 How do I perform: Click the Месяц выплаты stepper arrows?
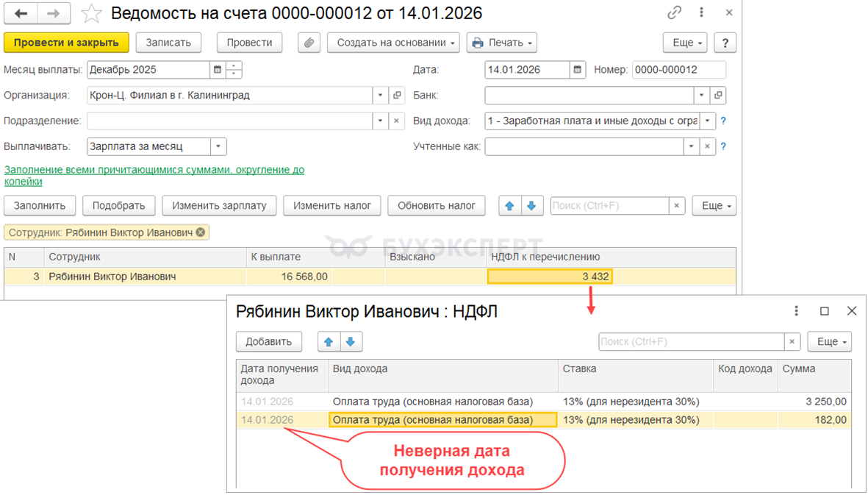pos(234,70)
